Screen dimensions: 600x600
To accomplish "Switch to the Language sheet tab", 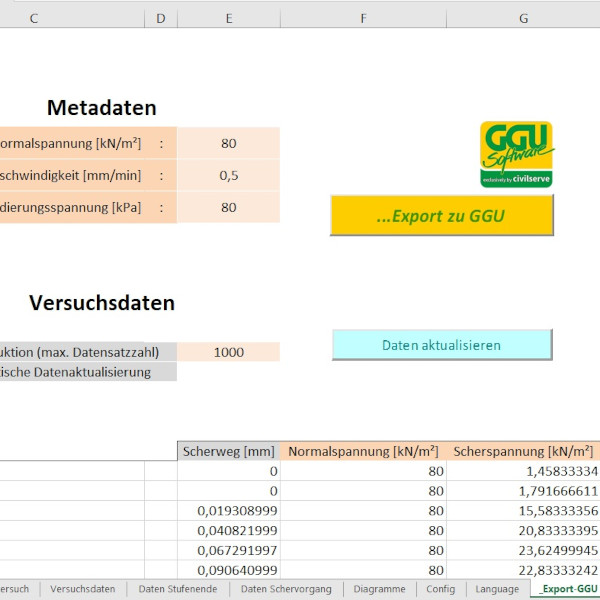I will [x=497, y=589].
